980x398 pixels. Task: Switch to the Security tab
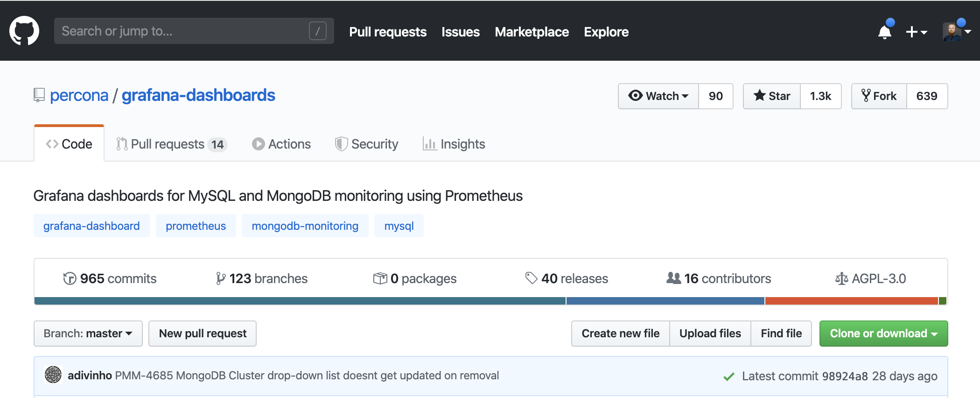pos(367,144)
